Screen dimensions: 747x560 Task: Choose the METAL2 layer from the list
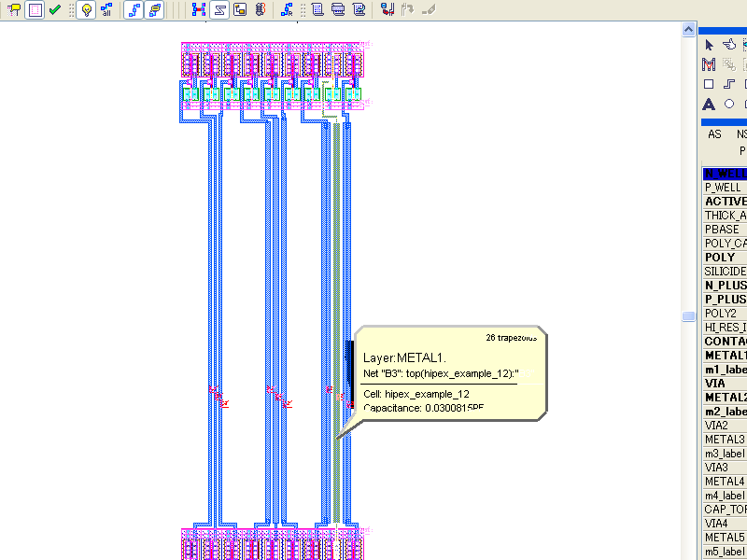click(x=725, y=398)
